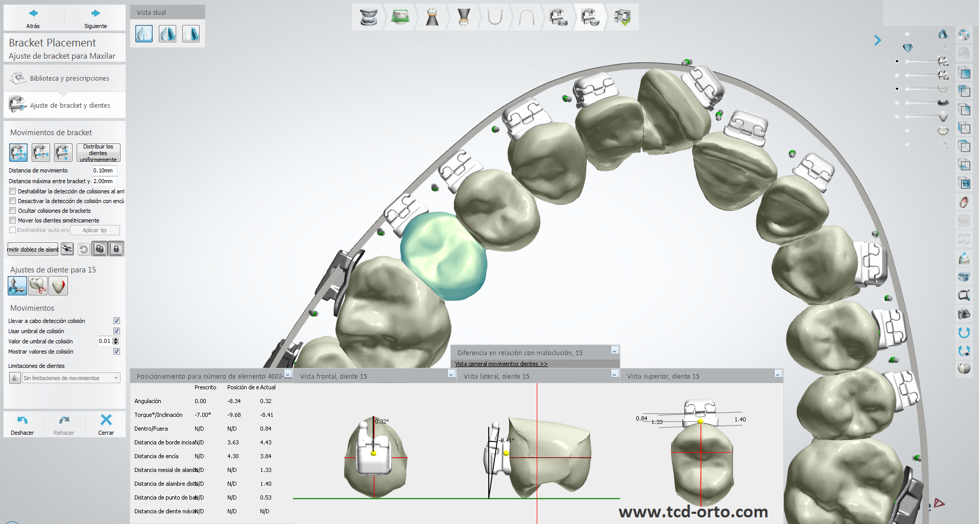The width and height of the screenshot is (980, 524).
Task: Open Vista general movimientos dientes link
Action: [501, 364]
